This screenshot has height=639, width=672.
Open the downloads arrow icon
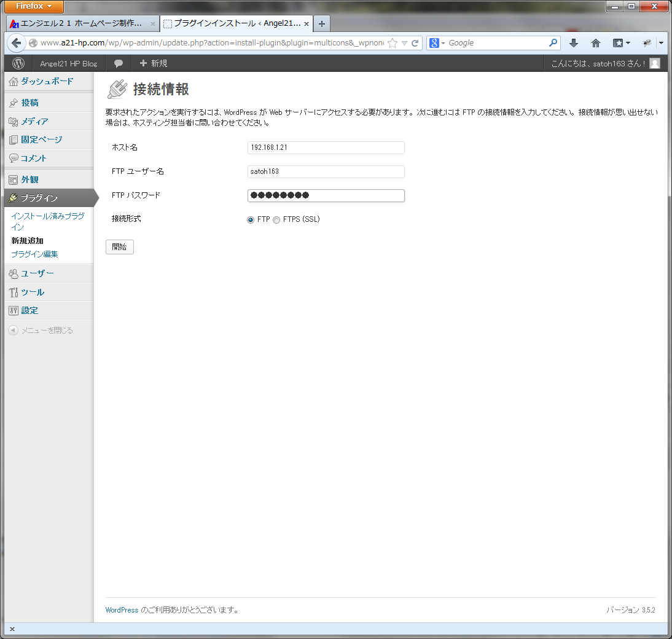574,43
